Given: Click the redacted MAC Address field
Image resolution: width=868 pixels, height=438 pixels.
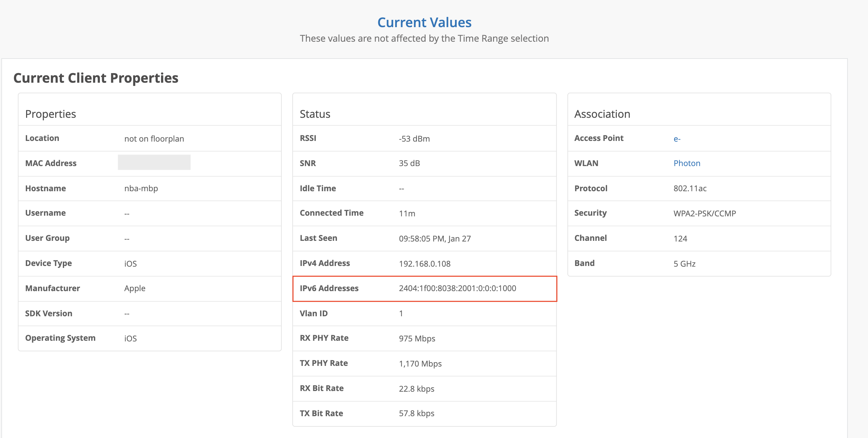Looking at the screenshot, I should click(154, 162).
